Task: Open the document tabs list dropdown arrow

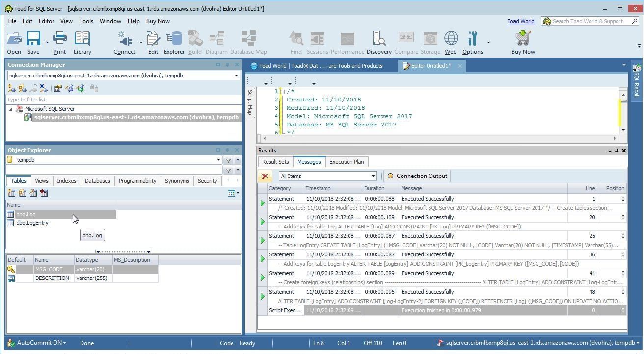Action: point(624,65)
